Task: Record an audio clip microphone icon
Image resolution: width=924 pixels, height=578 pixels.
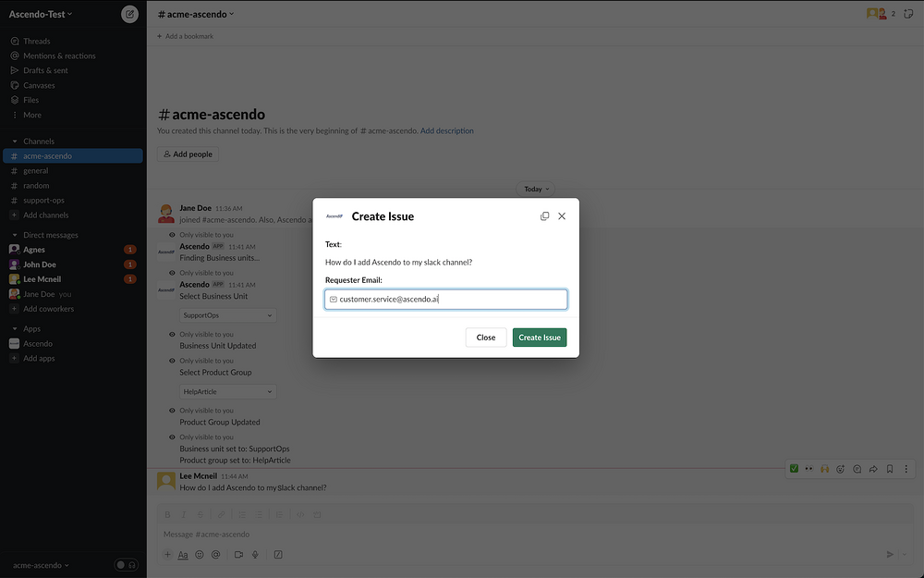Action: [255, 554]
